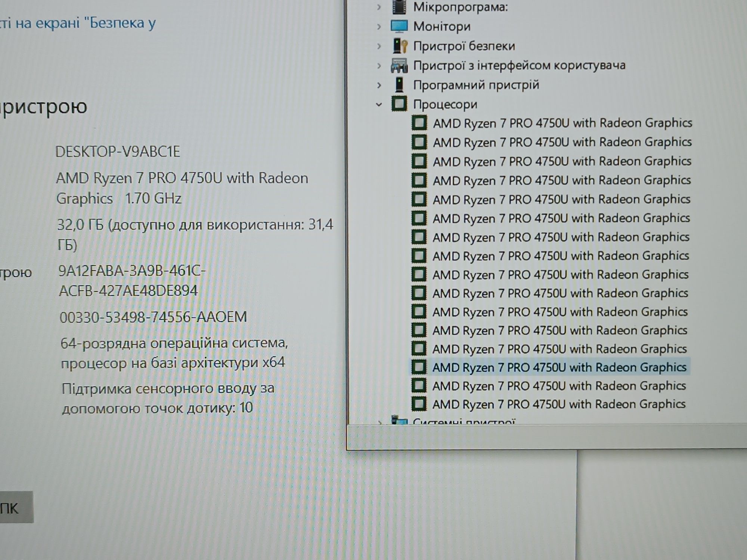Click RAM value "32,0 ГБ" text
Screen dimensions: 747x560
pyautogui.click(x=80, y=225)
